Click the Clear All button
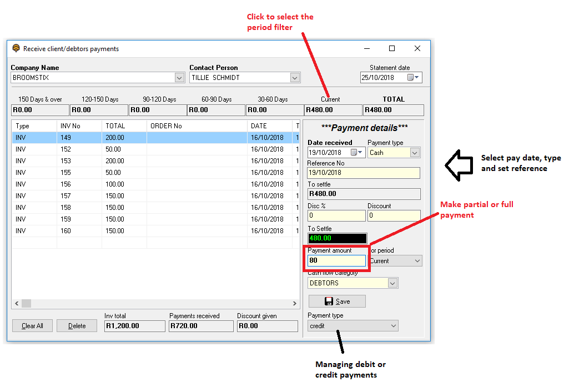The height and width of the screenshot is (392, 569). click(32, 326)
